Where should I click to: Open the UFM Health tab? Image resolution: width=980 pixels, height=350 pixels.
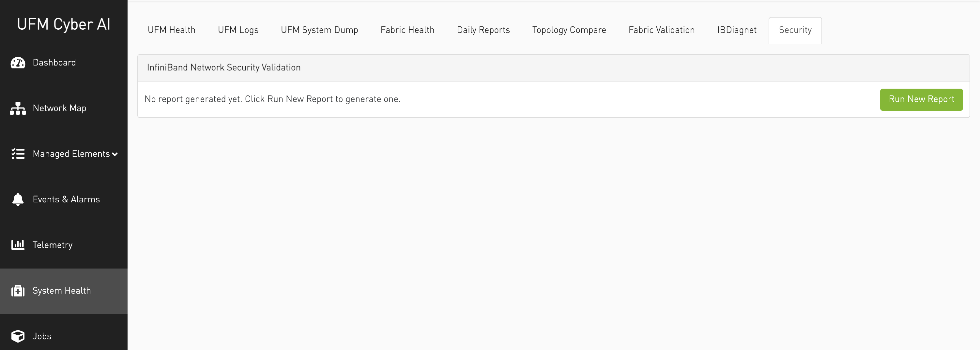click(x=172, y=30)
